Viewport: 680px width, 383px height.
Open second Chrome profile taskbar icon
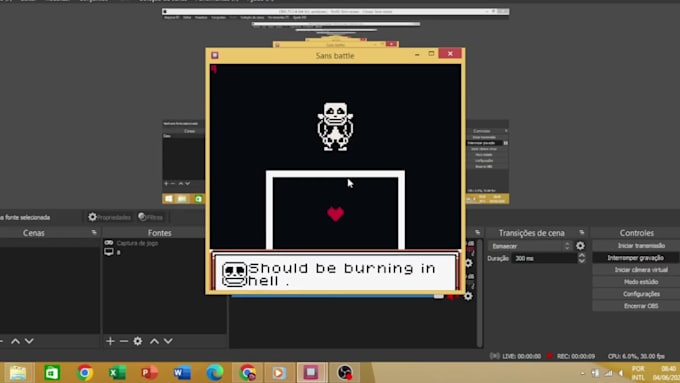248,373
